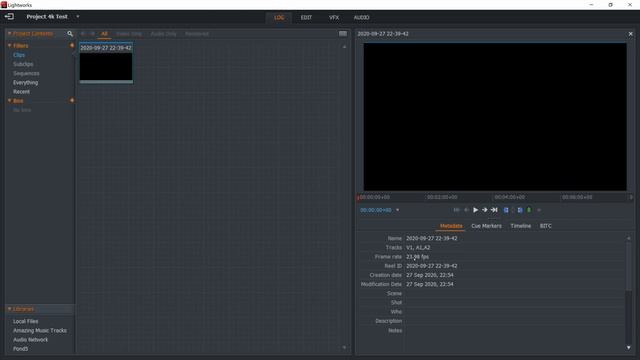
Task: Go forward with the bin navigation arrow
Action: point(93,34)
